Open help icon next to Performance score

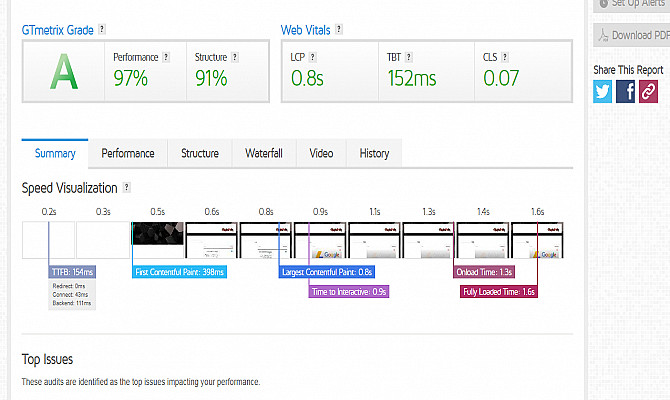click(x=166, y=57)
